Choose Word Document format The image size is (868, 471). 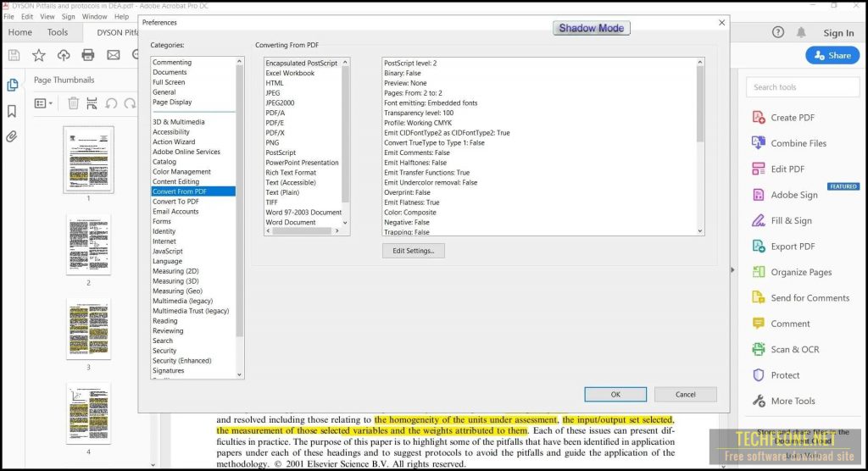[291, 223]
